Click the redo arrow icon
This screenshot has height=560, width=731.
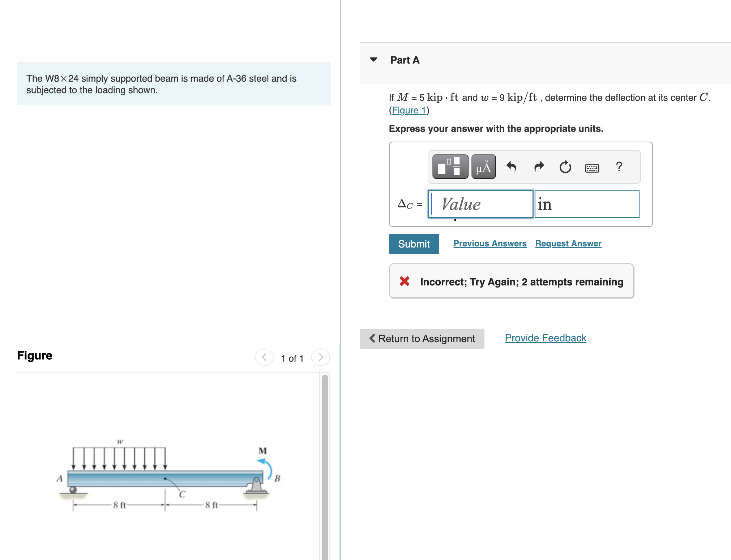539,167
